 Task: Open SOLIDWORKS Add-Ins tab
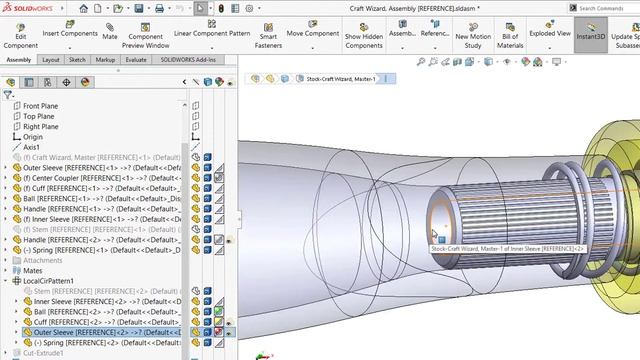188,60
